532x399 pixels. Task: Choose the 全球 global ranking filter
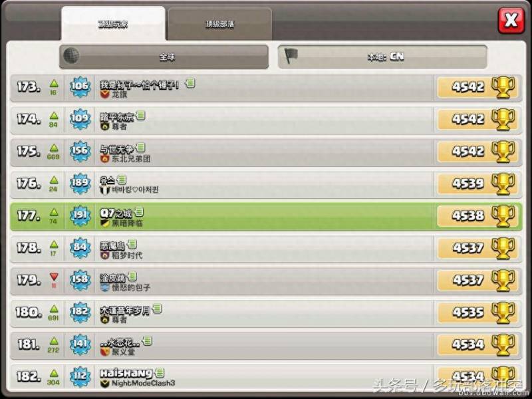tap(164, 57)
